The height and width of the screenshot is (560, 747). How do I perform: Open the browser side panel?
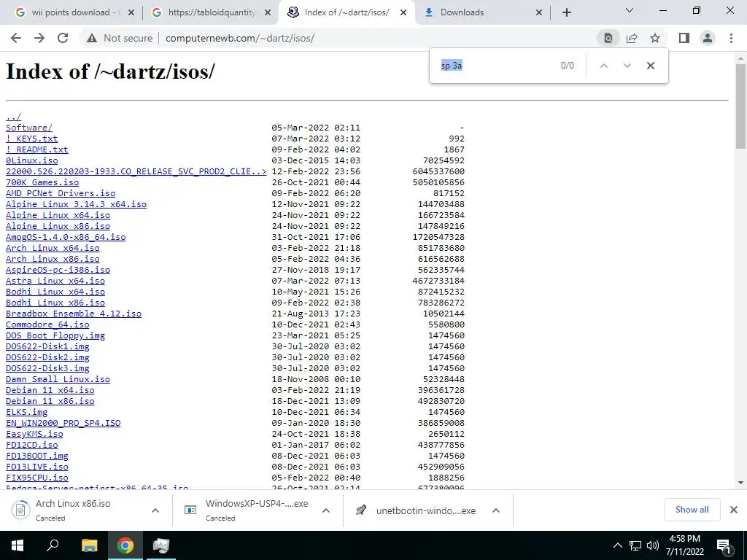pyautogui.click(x=684, y=38)
